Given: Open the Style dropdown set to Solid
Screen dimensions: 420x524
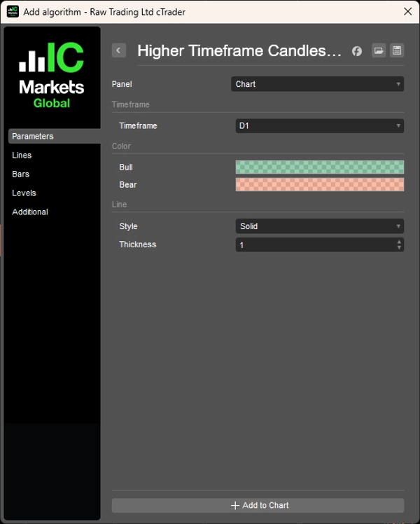Looking at the screenshot, I should point(319,226).
